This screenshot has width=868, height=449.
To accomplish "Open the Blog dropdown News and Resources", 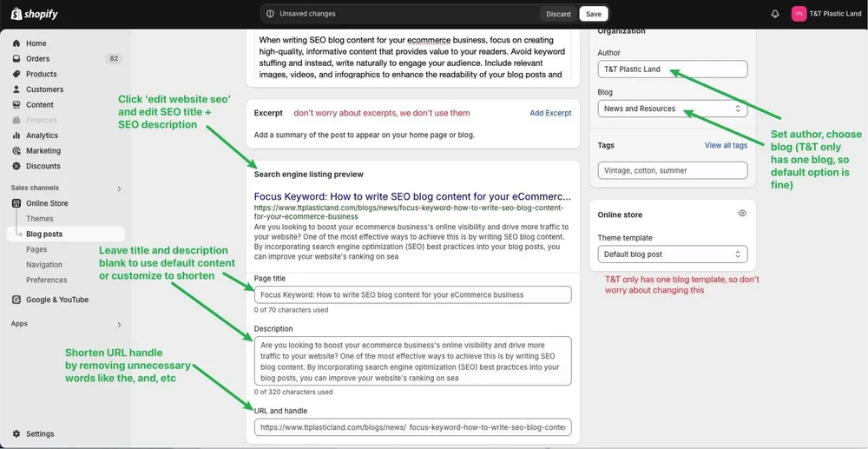I will click(x=673, y=109).
